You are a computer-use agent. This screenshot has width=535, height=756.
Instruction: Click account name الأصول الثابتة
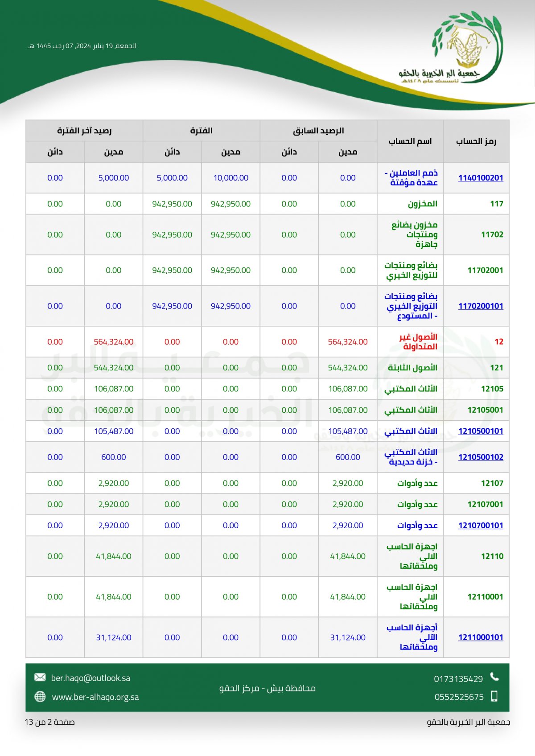click(412, 368)
